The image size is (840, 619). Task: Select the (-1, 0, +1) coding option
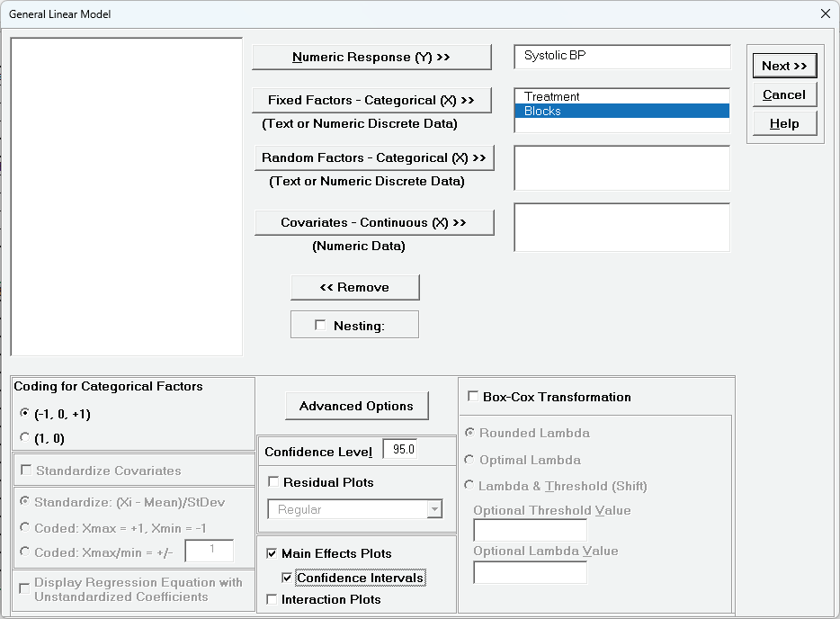click(x=24, y=415)
